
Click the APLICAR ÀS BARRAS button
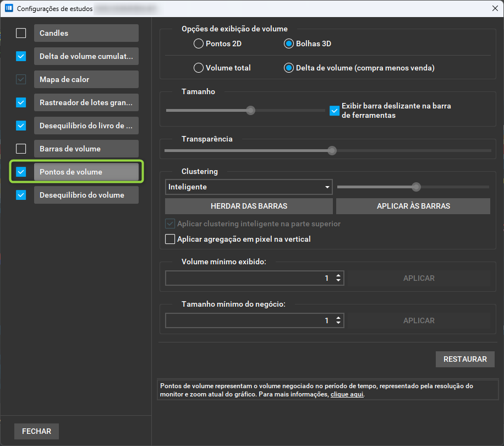click(x=413, y=206)
